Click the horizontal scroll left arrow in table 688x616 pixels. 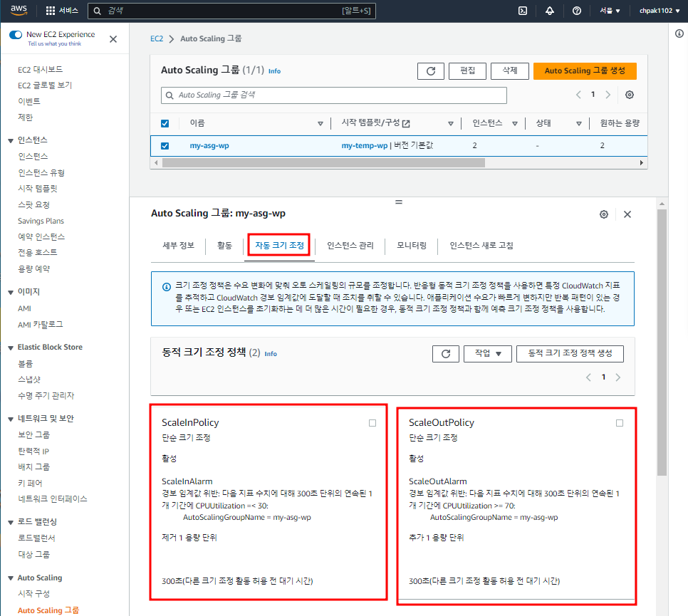pyautogui.click(x=156, y=163)
